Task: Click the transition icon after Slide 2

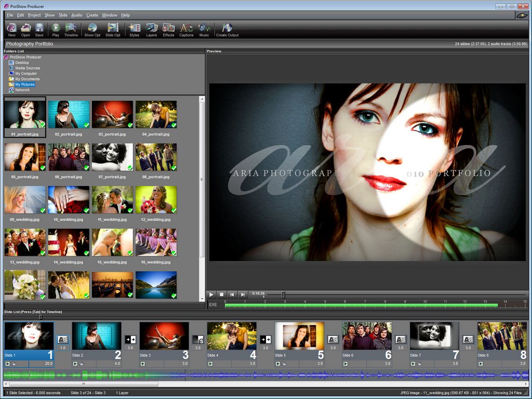Action: (x=130, y=339)
